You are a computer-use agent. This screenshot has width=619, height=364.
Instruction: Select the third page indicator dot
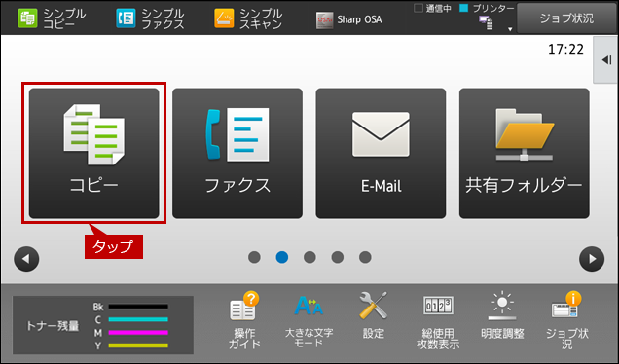pos(309,257)
